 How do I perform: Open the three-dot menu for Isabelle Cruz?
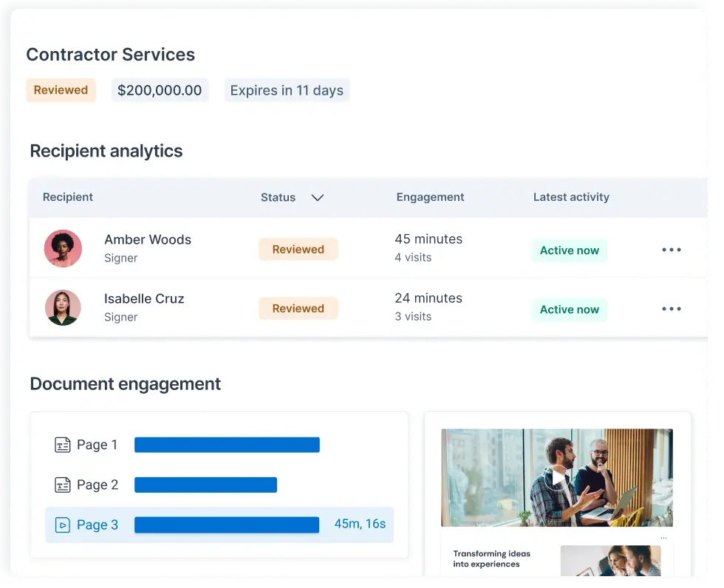point(671,309)
